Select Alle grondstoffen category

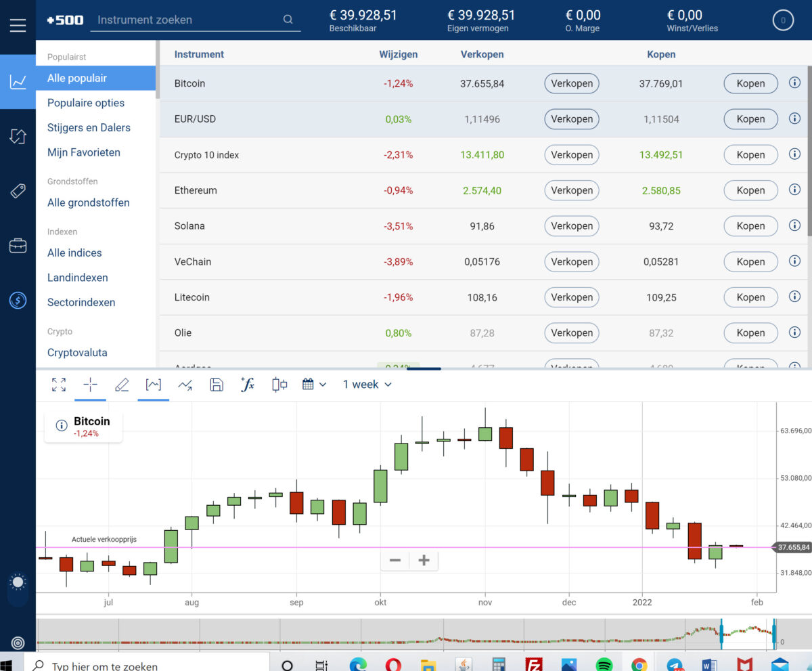pos(89,202)
